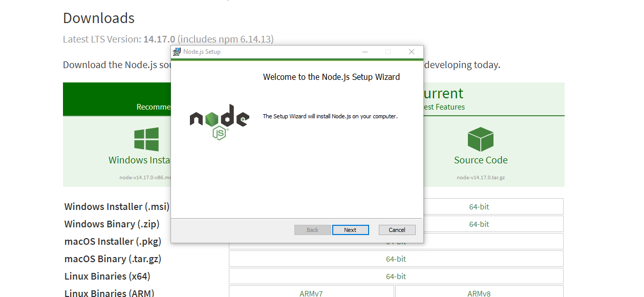The height and width of the screenshot is (297, 644).
Task: Click the disabled Back button in setup
Action: [312, 230]
